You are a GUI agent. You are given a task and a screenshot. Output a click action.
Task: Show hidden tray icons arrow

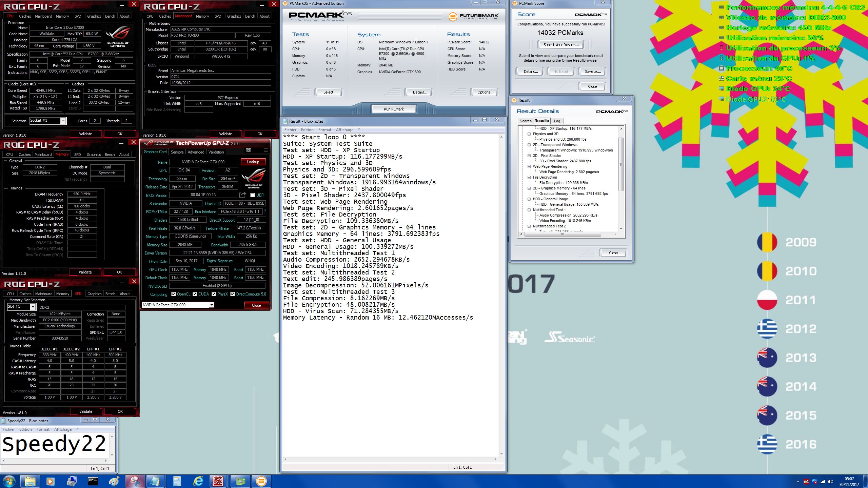pos(797,482)
